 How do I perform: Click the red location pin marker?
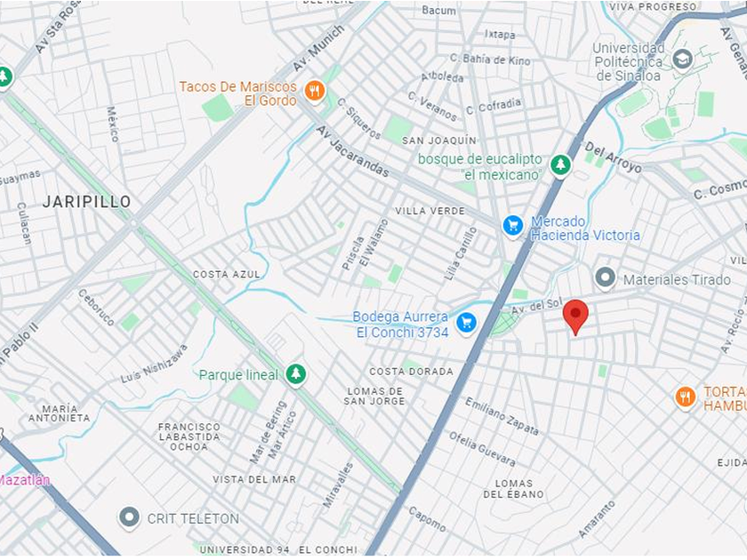tap(575, 316)
